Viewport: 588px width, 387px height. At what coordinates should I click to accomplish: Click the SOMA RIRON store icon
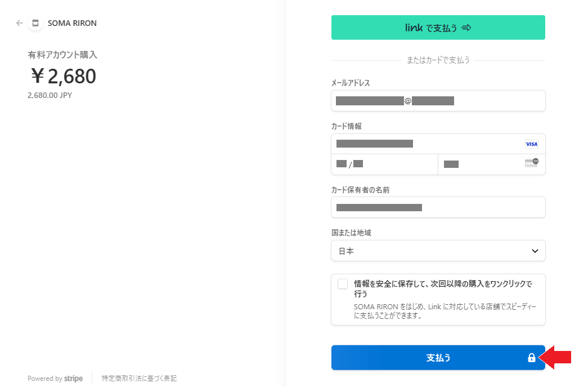(35, 23)
